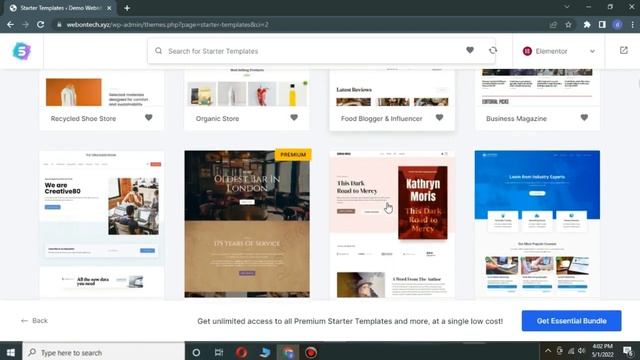Open Cortana circle icon on taskbar
This screenshot has width=640, height=360.
point(196,352)
